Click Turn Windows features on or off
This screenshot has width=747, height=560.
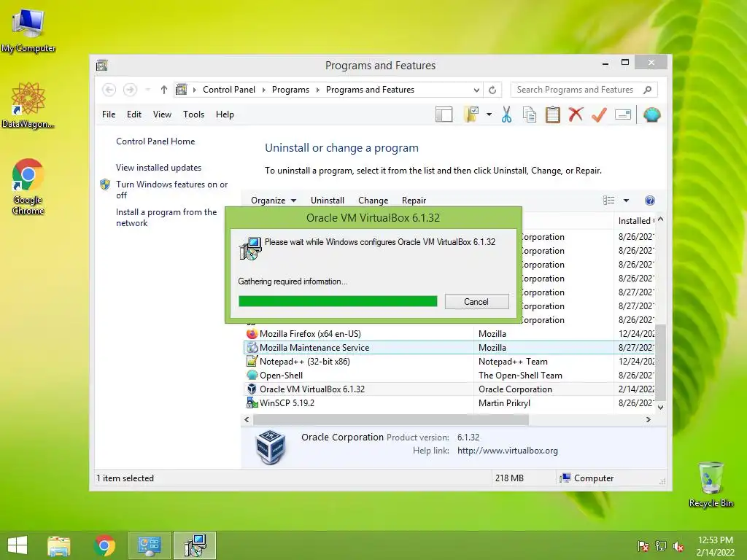tap(172, 190)
